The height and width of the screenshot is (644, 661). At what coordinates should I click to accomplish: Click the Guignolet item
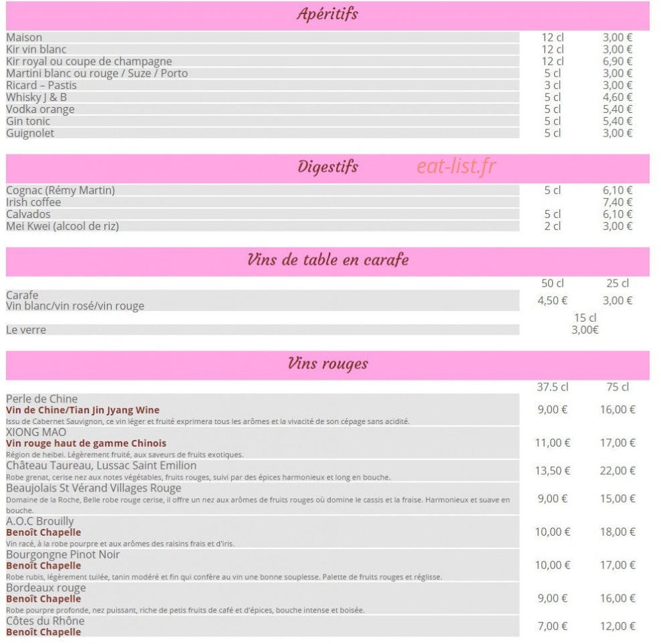point(30,133)
